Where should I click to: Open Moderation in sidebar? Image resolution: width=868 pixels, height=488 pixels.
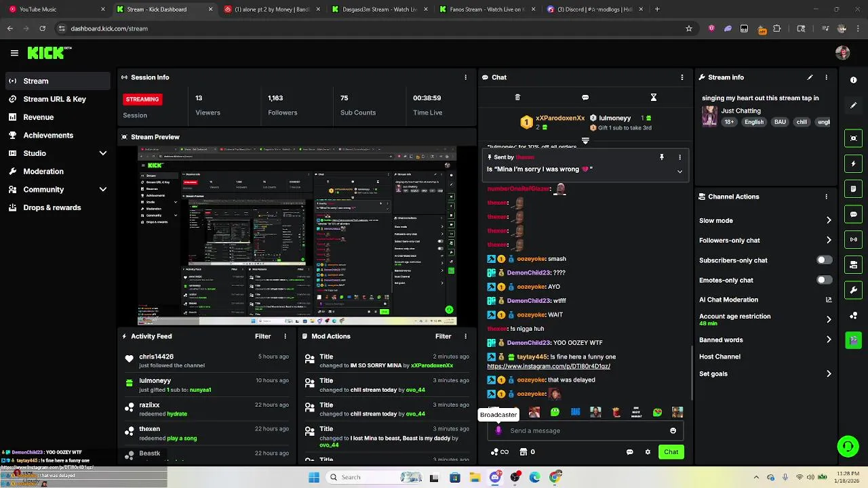tap(58, 171)
